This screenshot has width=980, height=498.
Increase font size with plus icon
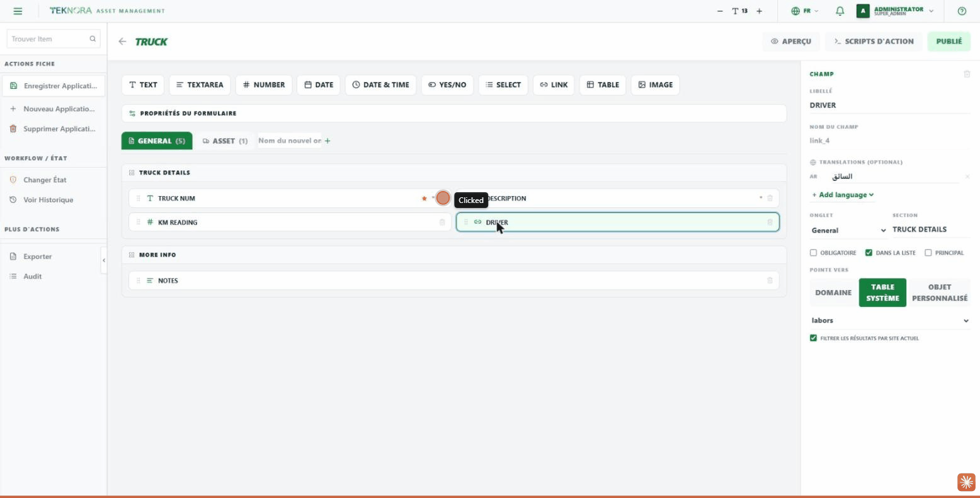pyautogui.click(x=759, y=11)
